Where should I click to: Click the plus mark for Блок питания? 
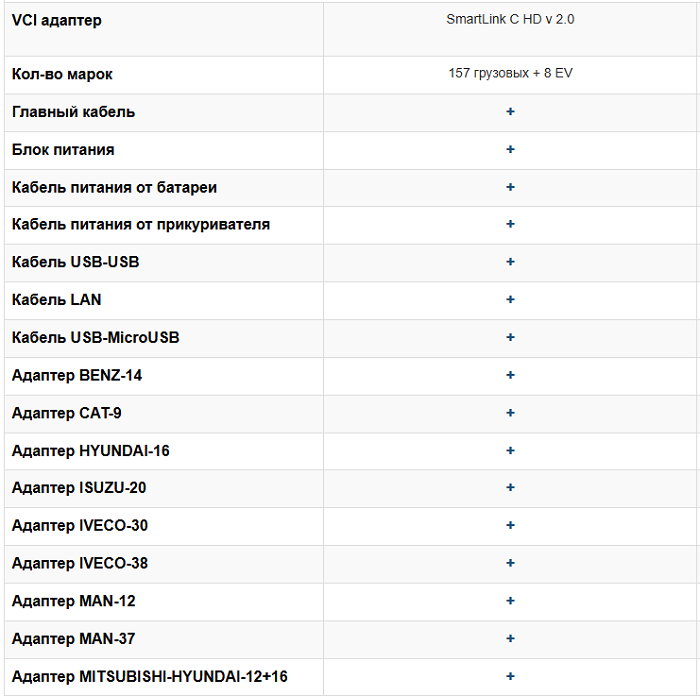[510, 149]
